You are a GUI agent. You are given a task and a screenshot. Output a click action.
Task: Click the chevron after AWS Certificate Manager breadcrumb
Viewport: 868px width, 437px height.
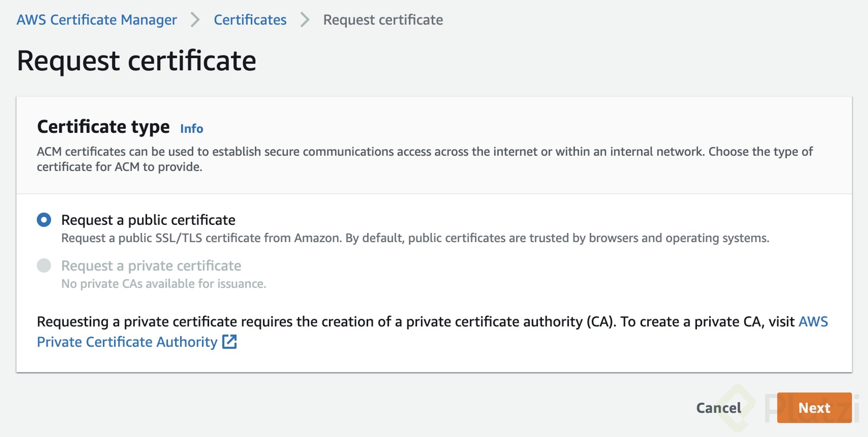coord(195,20)
